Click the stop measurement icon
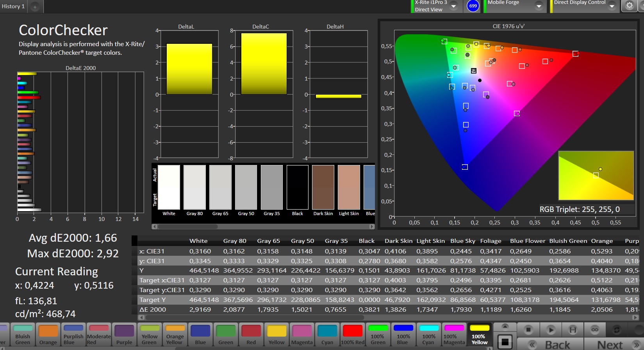Image resolution: width=644 pixels, height=350 pixels. [x=528, y=330]
